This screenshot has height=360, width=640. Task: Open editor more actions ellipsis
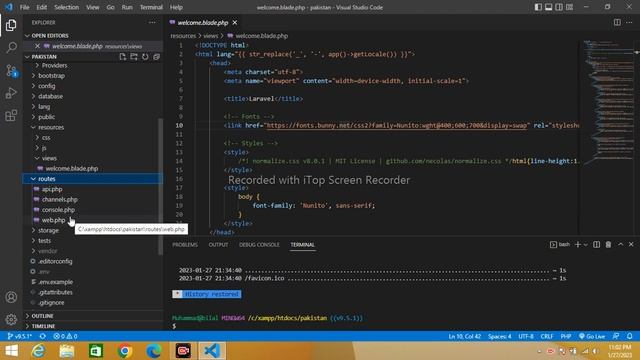pyautogui.click(x=629, y=22)
